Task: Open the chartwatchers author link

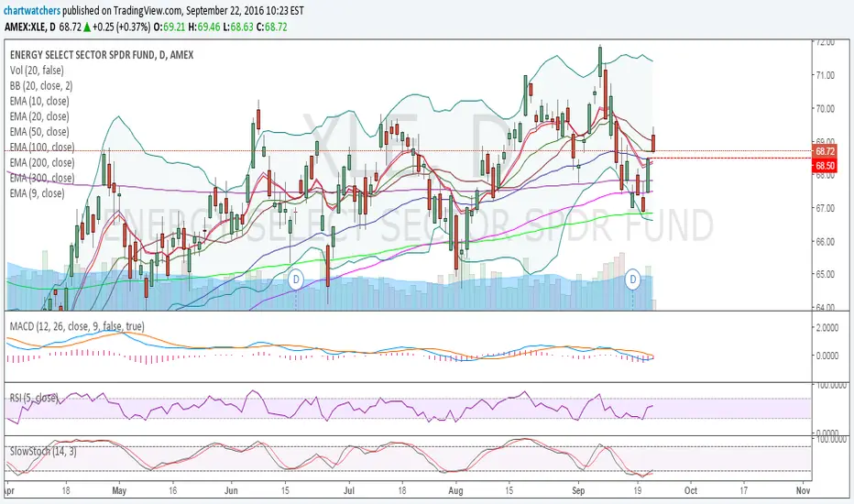Action: [32, 11]
